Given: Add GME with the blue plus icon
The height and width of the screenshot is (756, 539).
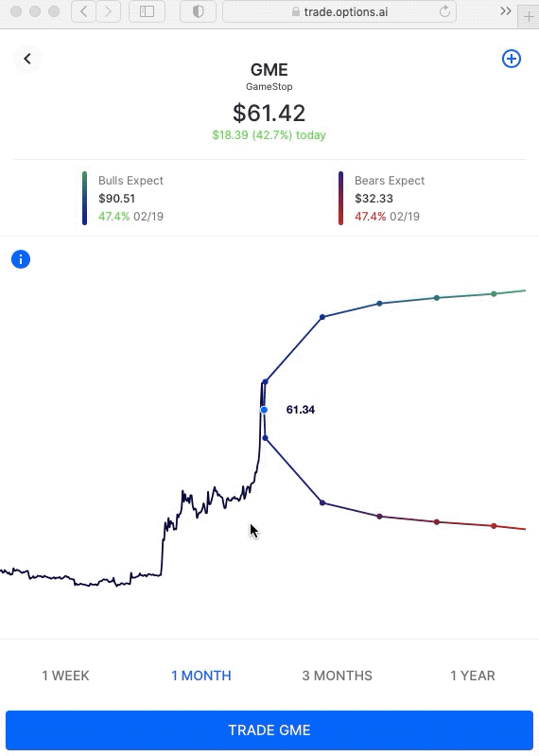Looking at the screenshot, I should coord(511,59).
